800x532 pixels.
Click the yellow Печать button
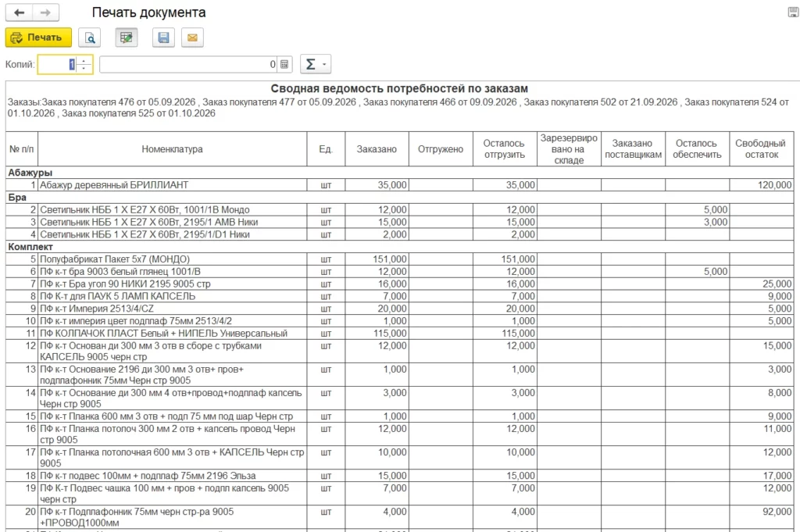coord(38,37)
